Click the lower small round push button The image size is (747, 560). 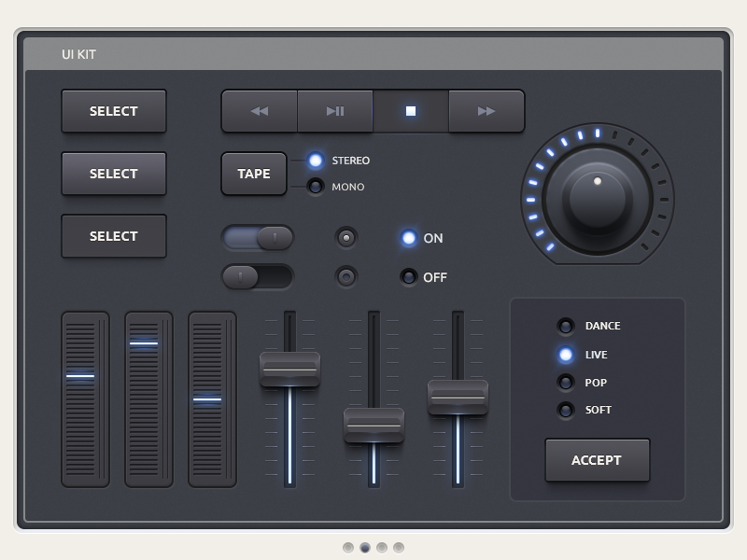[346, 276]
